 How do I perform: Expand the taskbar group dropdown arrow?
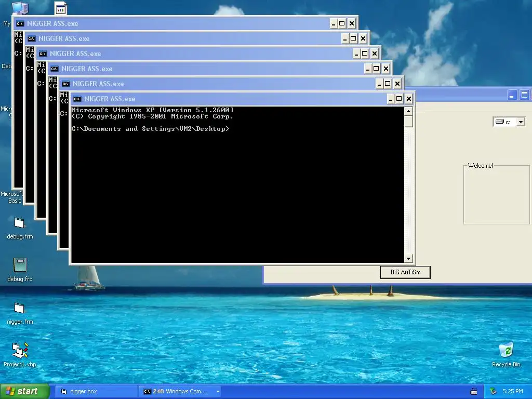click(218, 392)
